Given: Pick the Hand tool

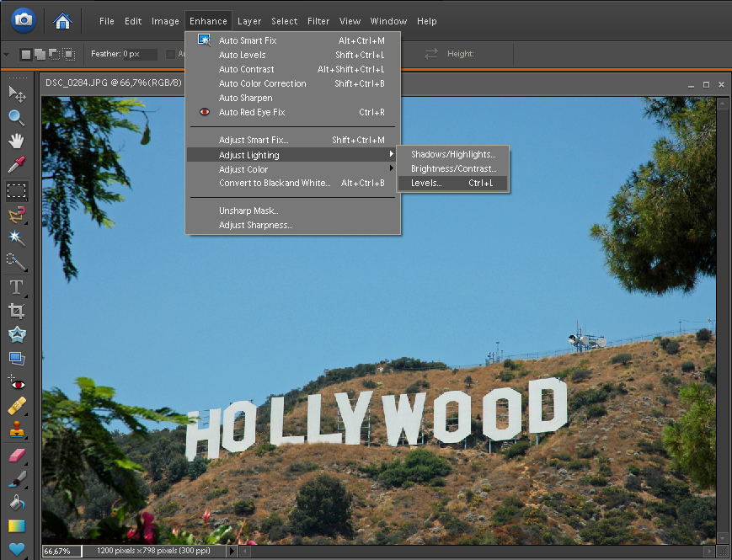Looking at the screenshot, I should pos(17,141).
